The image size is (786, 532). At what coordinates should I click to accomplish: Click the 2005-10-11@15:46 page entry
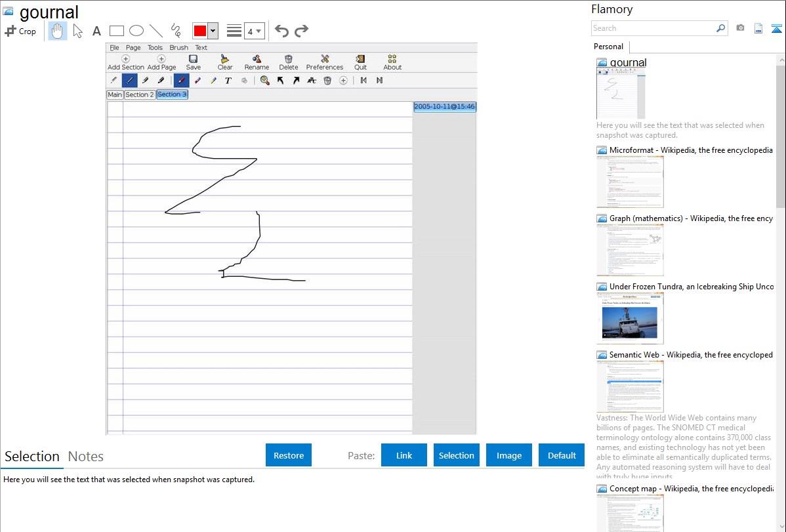(445, 107)
